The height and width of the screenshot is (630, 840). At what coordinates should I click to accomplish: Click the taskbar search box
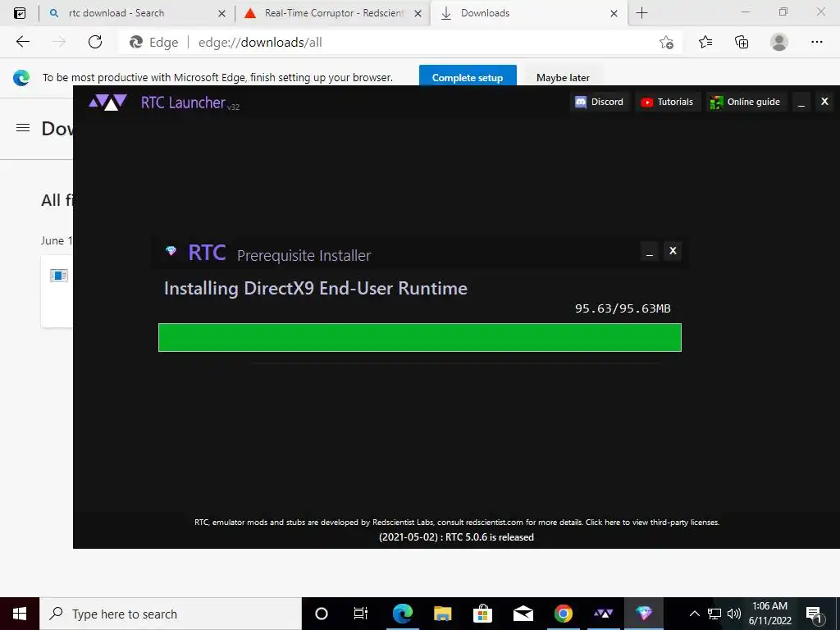[x=171, y=614]
